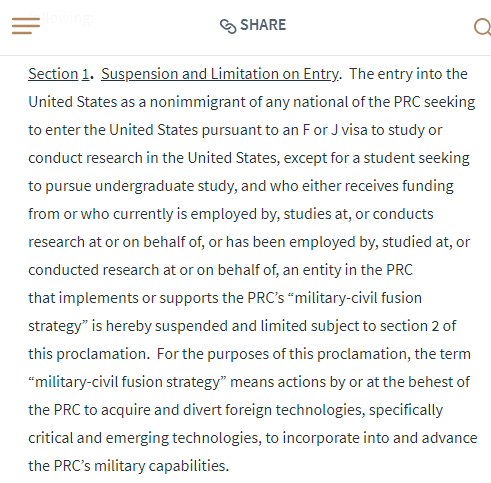Click the chain-link share icon

click(228, 26)
